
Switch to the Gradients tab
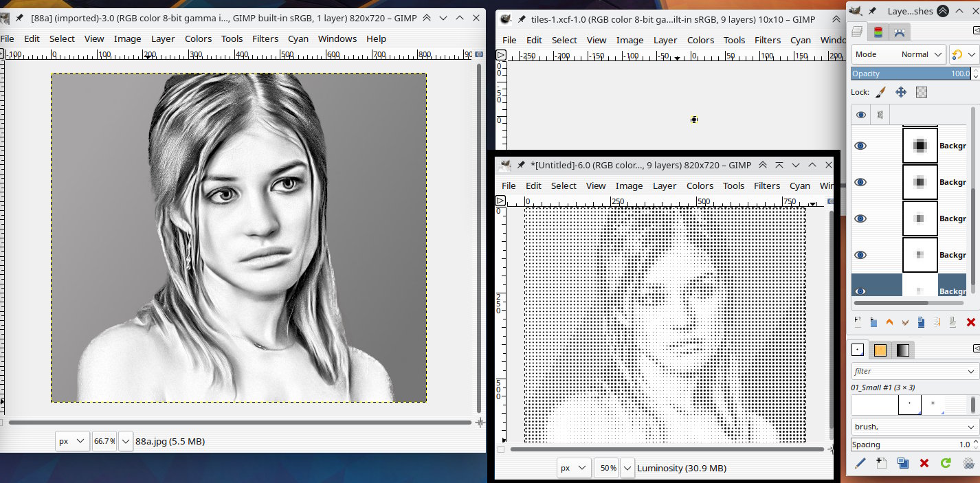pyautogui.click(x=902, y=350)
